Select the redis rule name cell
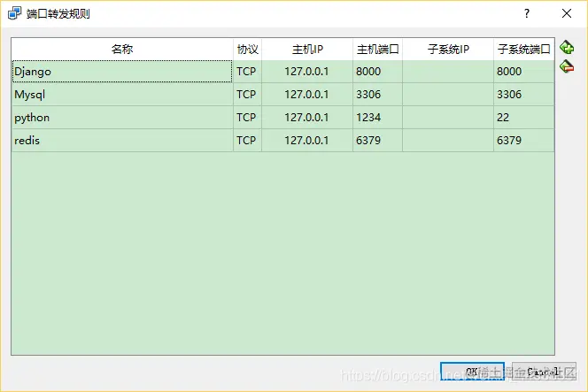The image size is (588, 392). click(x=122, y=141)
